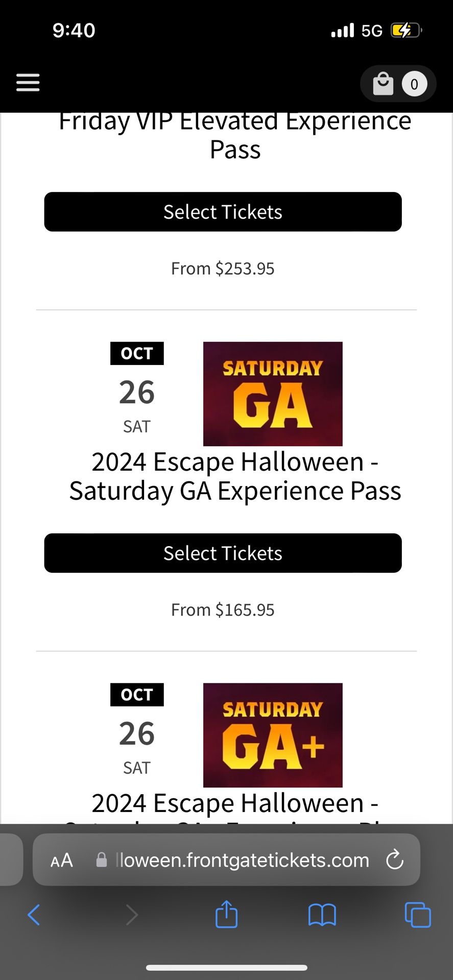Image resolution: width=453 pixels, height=980 pixels.
Task: Tap Safari forward arrow
Action: pos(132,915)
